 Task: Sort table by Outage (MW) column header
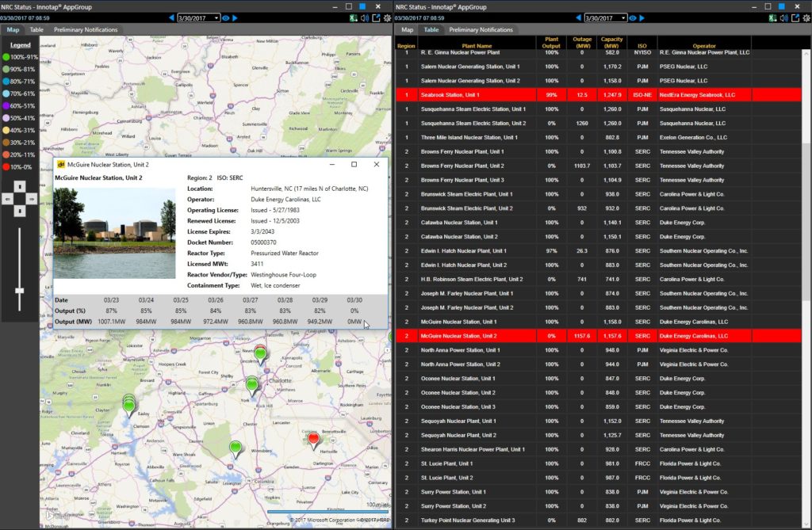point(582,43)
